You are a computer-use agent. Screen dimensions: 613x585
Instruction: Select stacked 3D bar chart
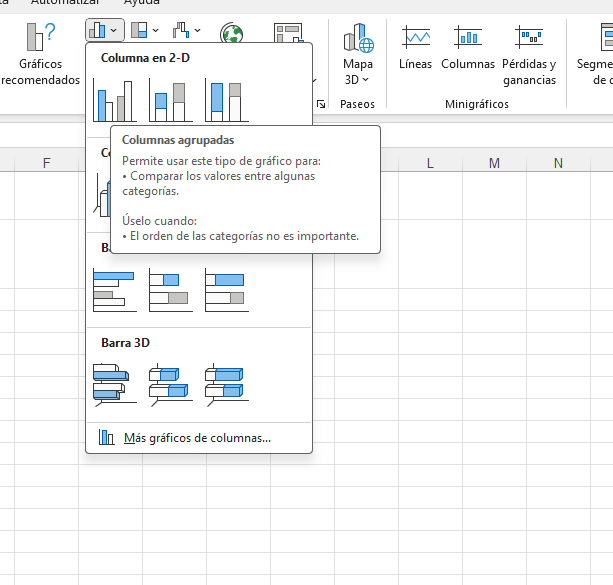(171, 385)
